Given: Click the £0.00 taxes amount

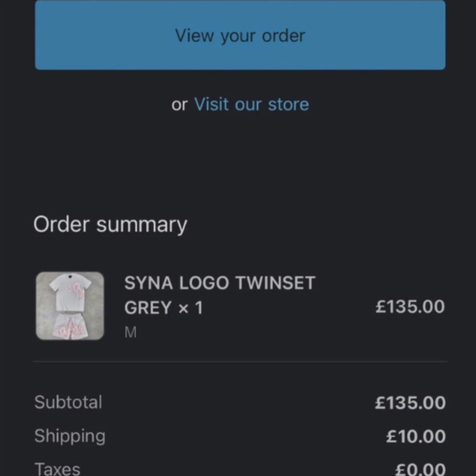Looking at the screenshot, I should coord(420,469).
